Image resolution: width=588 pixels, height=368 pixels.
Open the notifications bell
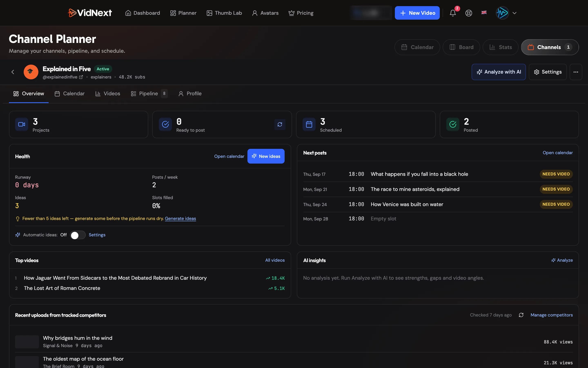pyautogui.click(x=453, y=13)
